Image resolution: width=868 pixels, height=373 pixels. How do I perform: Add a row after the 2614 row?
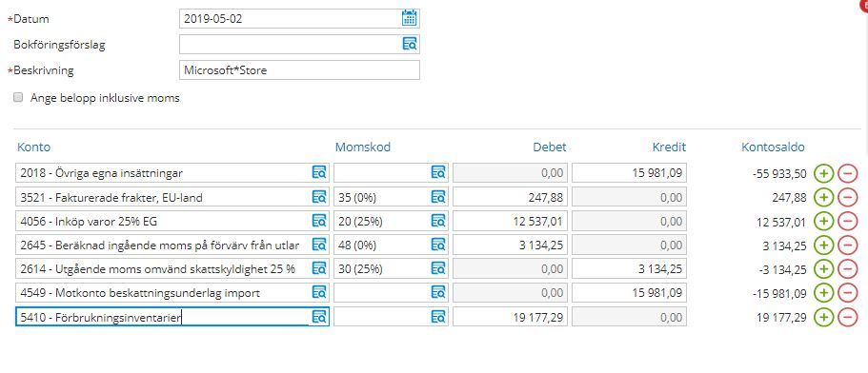pyautogui.click(x=824, y=269)
